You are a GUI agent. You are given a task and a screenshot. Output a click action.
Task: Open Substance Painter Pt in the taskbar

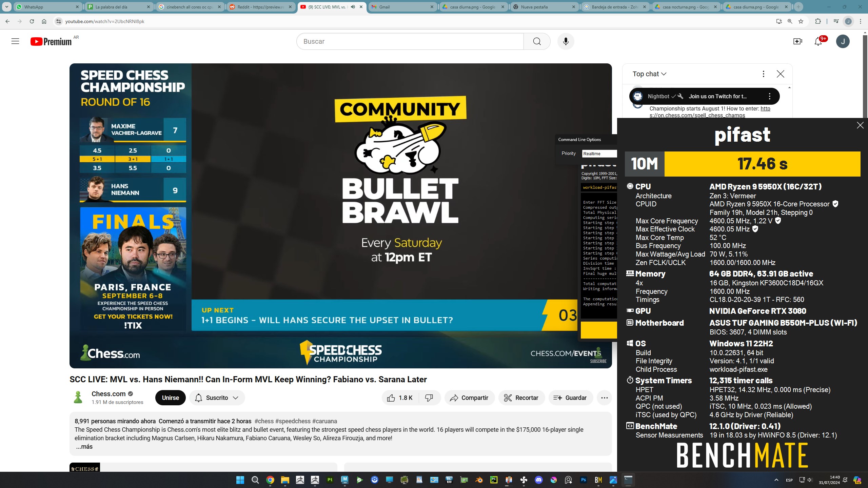tap(330, 480)
